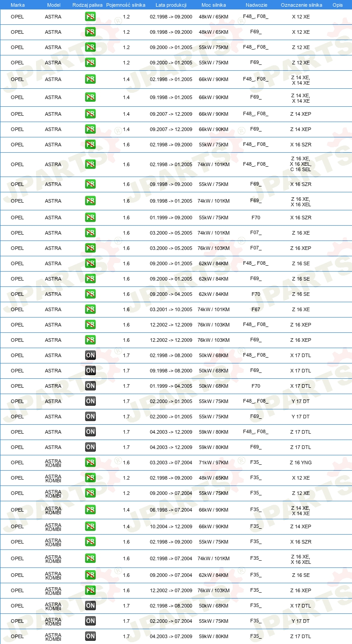Click ON diesel icon in 01.1999 -> 04.2005 F70 row
This screenshot has width=352, height=644.
click(x=90, y=386)
